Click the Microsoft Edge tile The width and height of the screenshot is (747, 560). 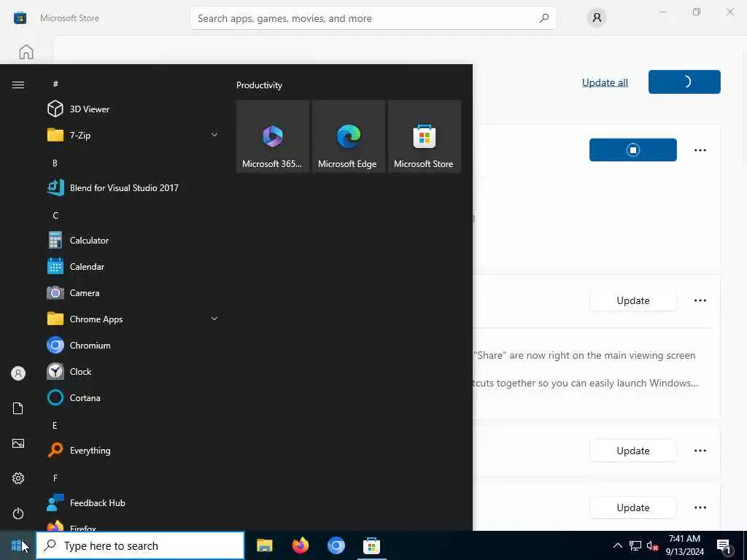tap(348, 136)
